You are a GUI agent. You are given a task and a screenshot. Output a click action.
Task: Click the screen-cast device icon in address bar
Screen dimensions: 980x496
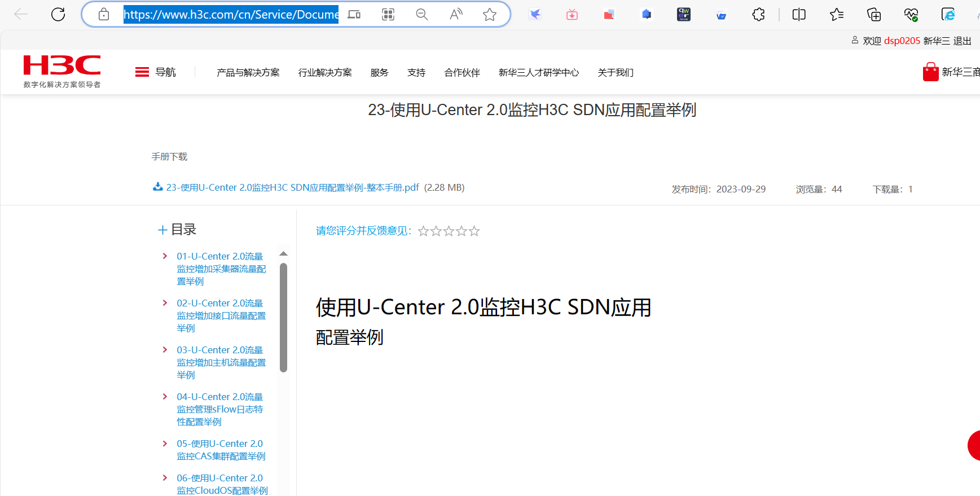pos(354,14)
